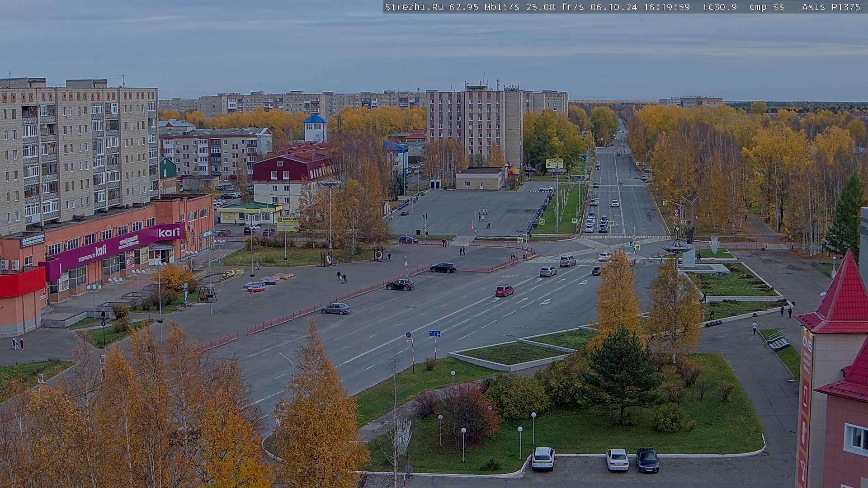Screen dimensions: 868x488
Task: Click the cmp 33 compression value
Action: 767,7
